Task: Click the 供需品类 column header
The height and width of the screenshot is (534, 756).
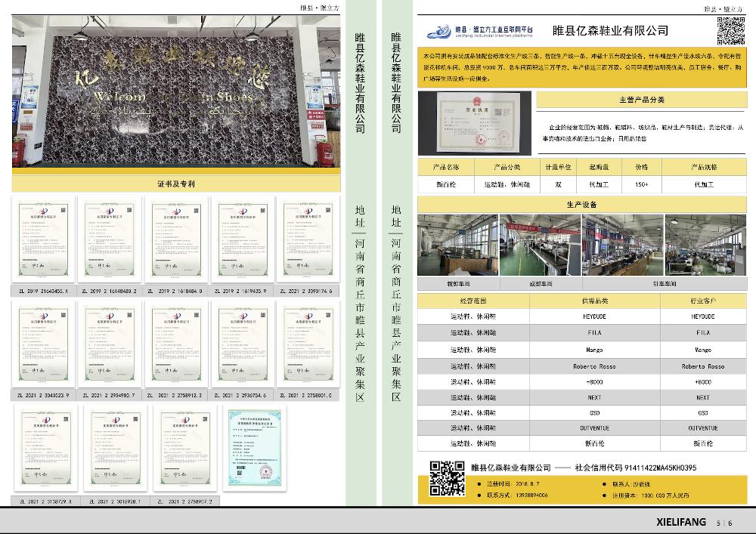Action: pyautogui.click(x=595, y=301)
